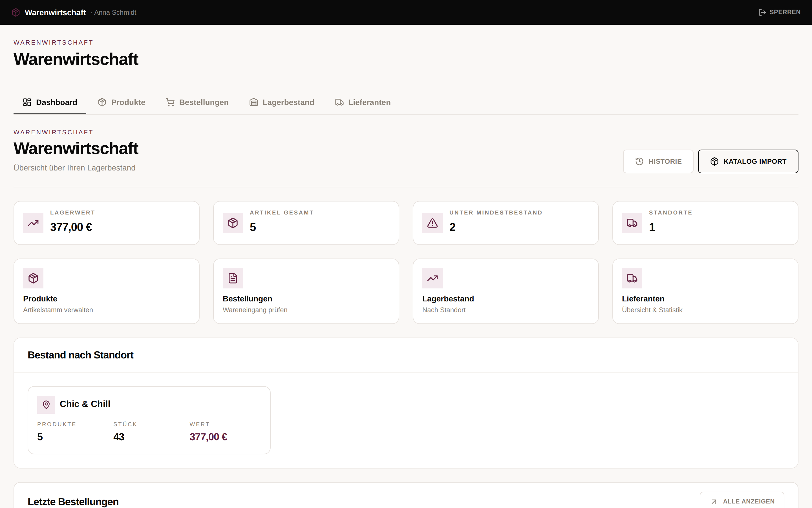812x508 pixels.
Task: Open the Lagerbestand tab
Action: coord(282,102)
